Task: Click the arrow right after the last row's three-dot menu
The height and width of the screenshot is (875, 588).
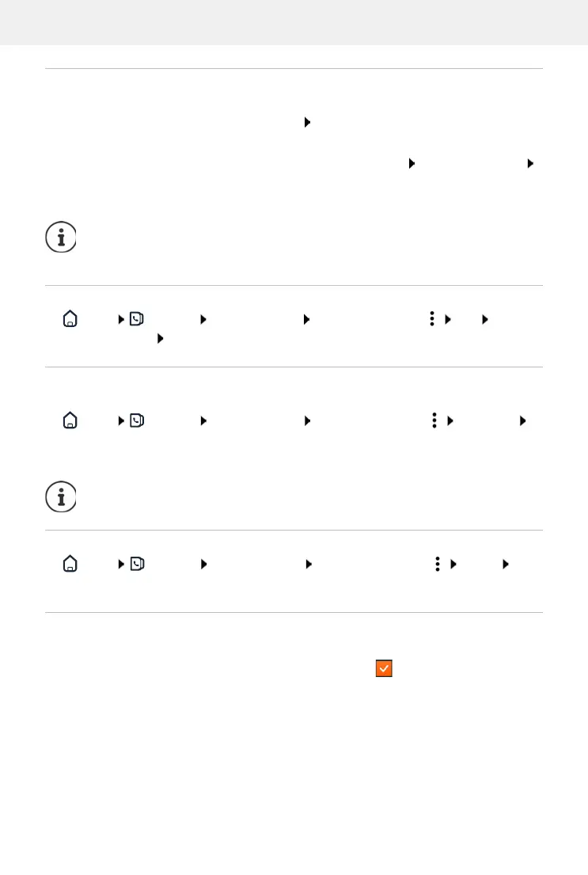Action: coord(453,564)
